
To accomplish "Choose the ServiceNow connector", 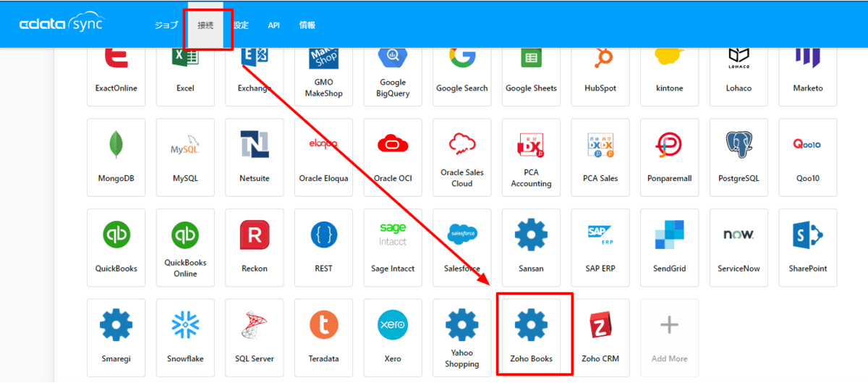I will 739,248.
